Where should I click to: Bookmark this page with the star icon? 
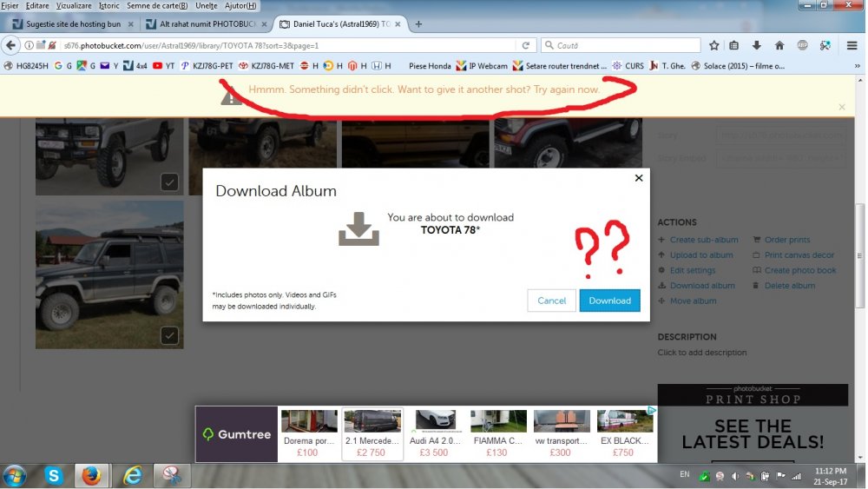713,45
